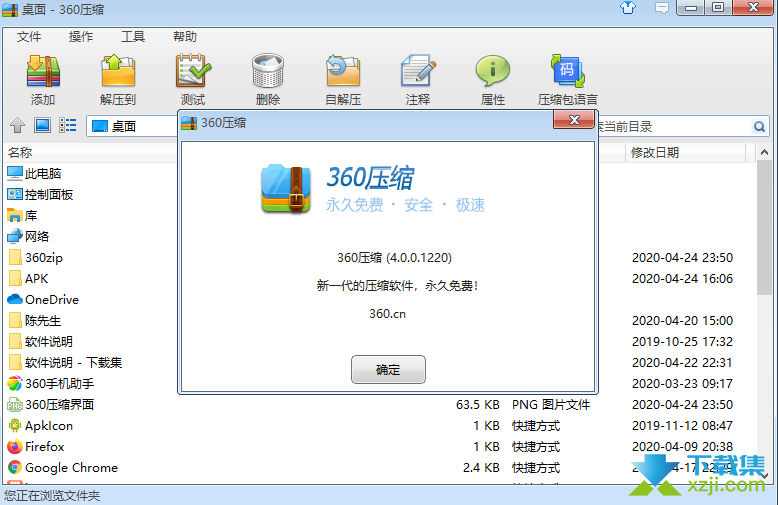Click the 您正在浏览文件夹 status bar text
This screenshot has width=778, height=505.
pos(52,496)
